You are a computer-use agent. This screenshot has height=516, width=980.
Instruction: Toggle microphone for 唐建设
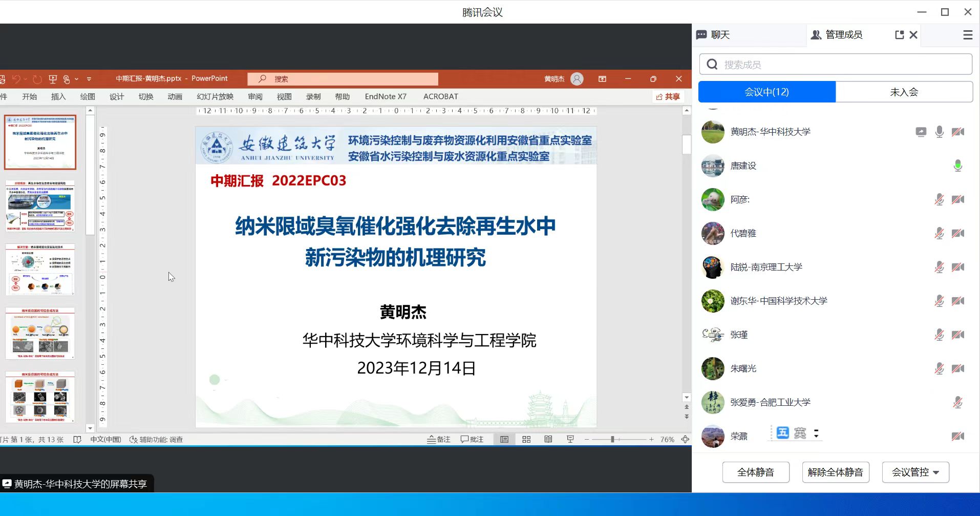(957, 166)
